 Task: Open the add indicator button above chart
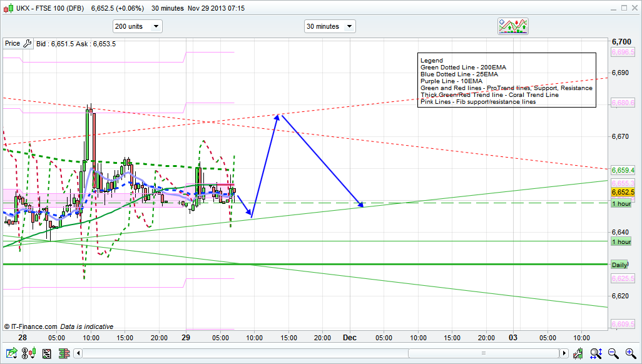point(513,26)
